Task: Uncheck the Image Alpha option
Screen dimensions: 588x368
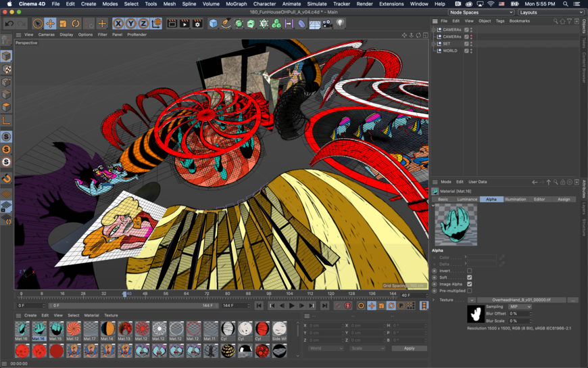Action: (469, 284)
